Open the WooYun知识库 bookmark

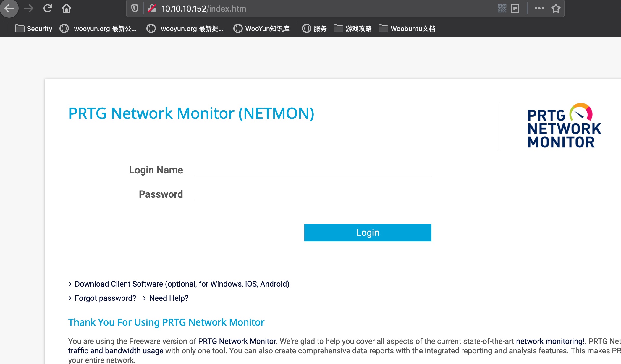pos(261,29)
